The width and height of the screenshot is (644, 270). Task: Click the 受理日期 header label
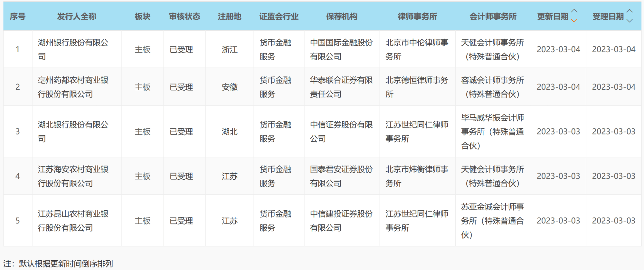point(608,16)
